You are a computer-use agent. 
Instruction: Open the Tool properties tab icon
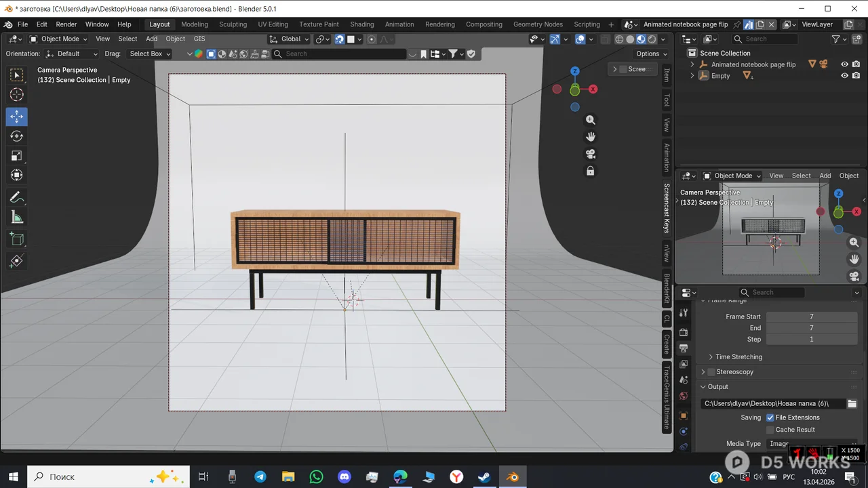(684, 312)
